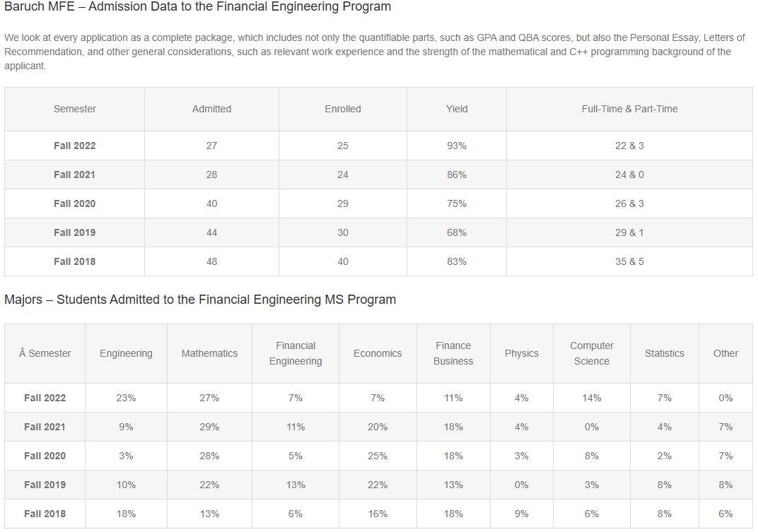Select the Financial Engineering column header
Viewport: 758px width, 532px height.
pos(296,353)
